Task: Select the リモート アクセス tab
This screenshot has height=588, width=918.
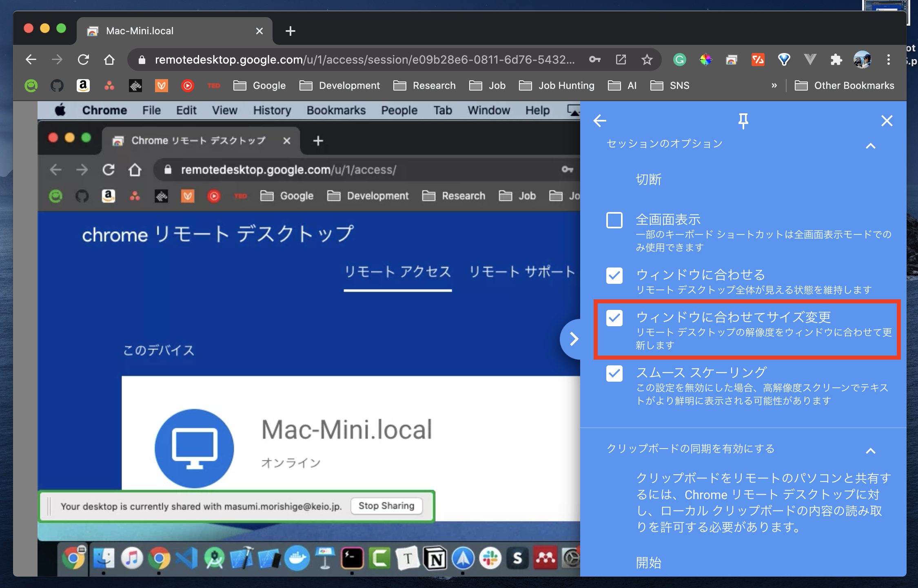Action: 398,272
